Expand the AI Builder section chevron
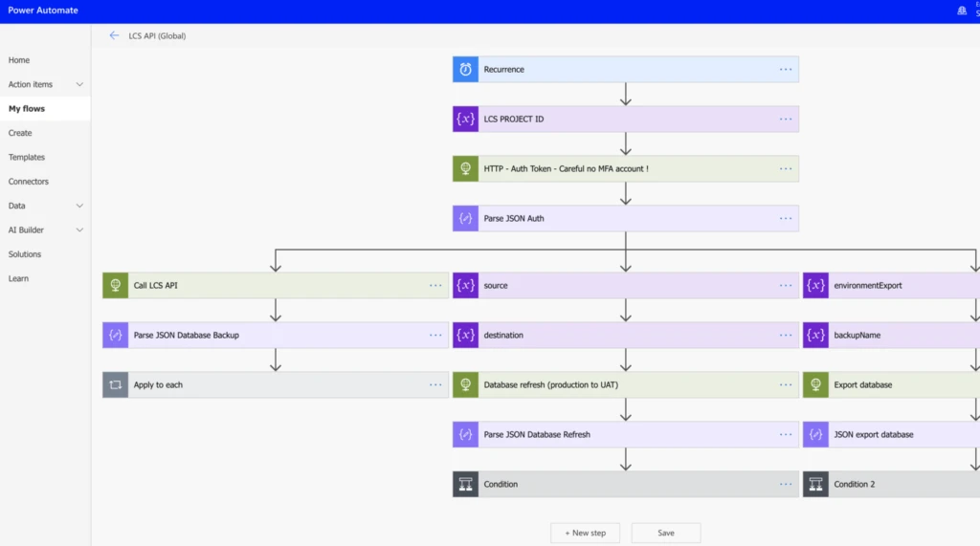Image resolution: width=980 pixels, height=546 pixels. click(x=79, y=230)
